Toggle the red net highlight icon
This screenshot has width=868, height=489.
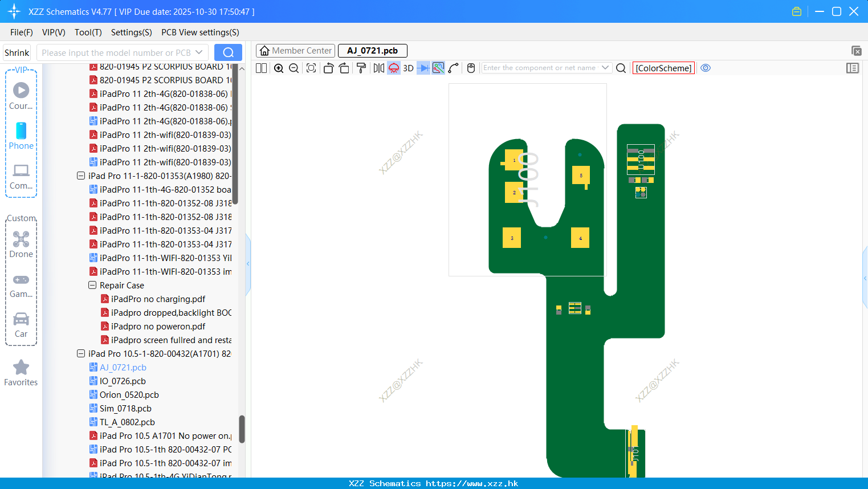394,68
